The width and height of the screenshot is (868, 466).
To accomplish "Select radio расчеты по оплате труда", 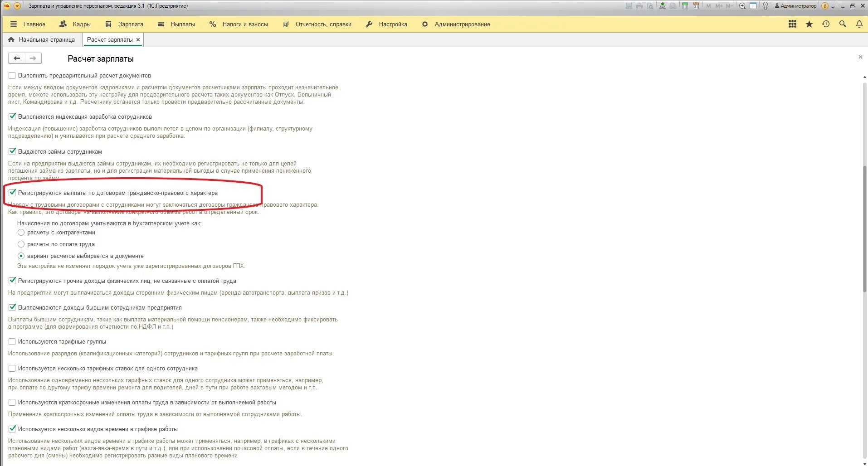I will (21, 244).
